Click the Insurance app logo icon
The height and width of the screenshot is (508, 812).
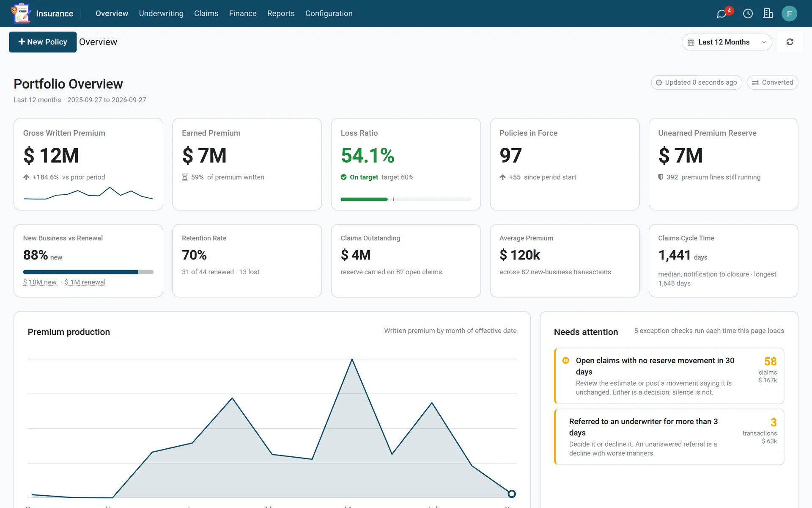pos(21,13)
